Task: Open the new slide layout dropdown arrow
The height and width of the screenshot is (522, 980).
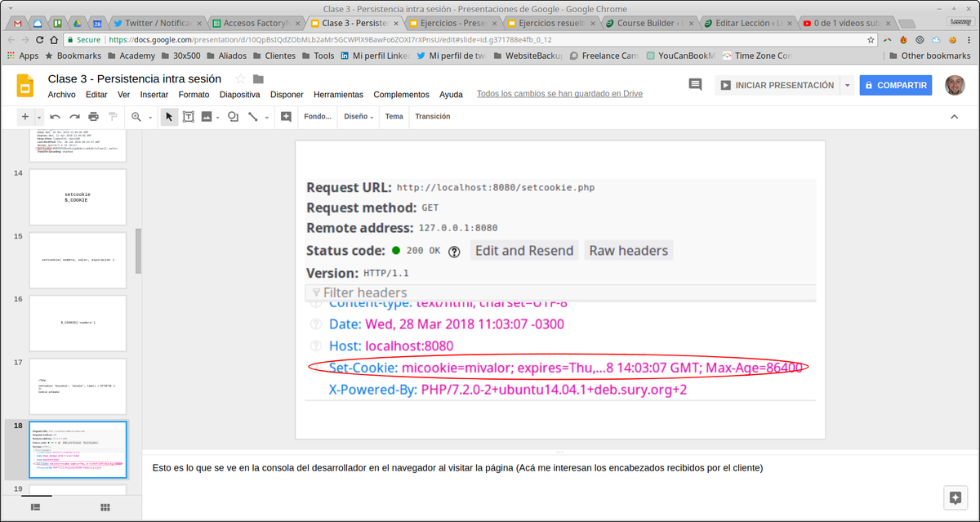Action: coord(39,118)
